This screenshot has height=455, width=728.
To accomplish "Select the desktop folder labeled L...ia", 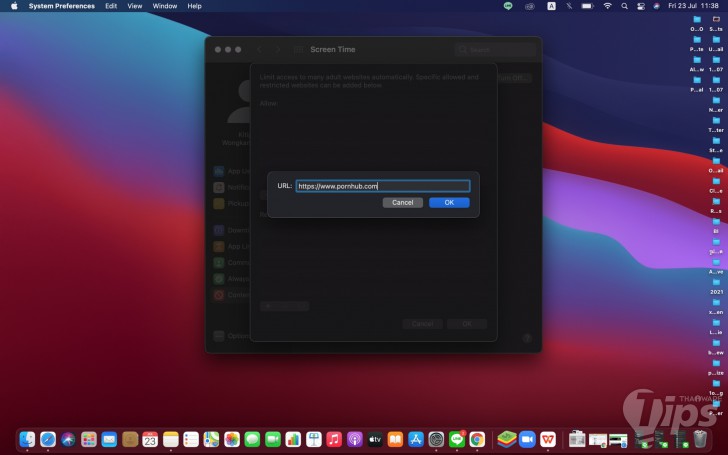I will click(x=716, y=327).
